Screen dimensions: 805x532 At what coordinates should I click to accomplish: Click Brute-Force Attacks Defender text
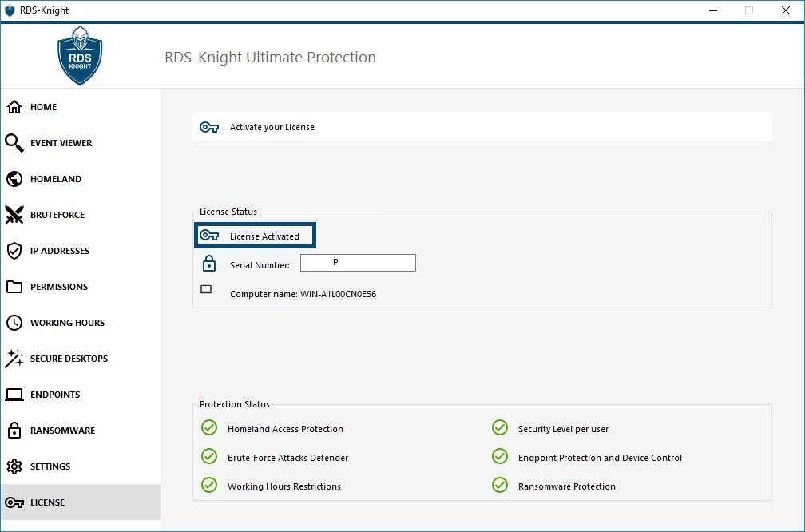click(288, 458)
